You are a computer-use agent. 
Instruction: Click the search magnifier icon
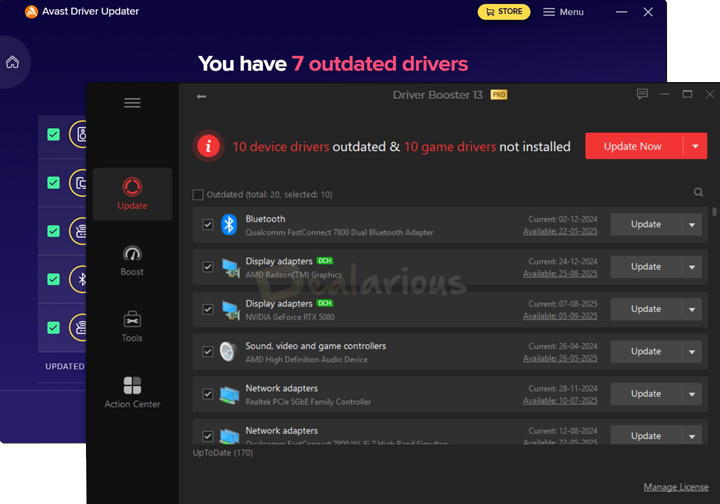698,193
